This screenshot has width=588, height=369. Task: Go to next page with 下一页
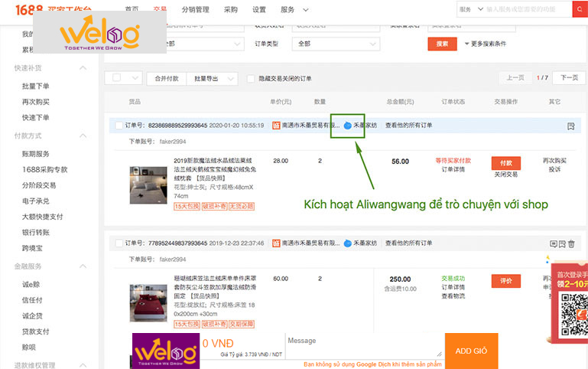[569, 77]
